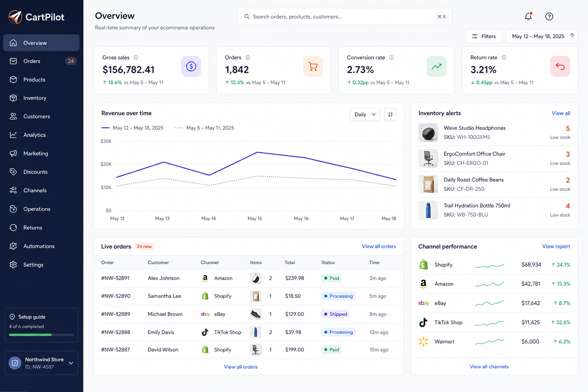This screenshot has width=588, height=392.
Task: Click the Time column header
Action: [x=374, y=263]
